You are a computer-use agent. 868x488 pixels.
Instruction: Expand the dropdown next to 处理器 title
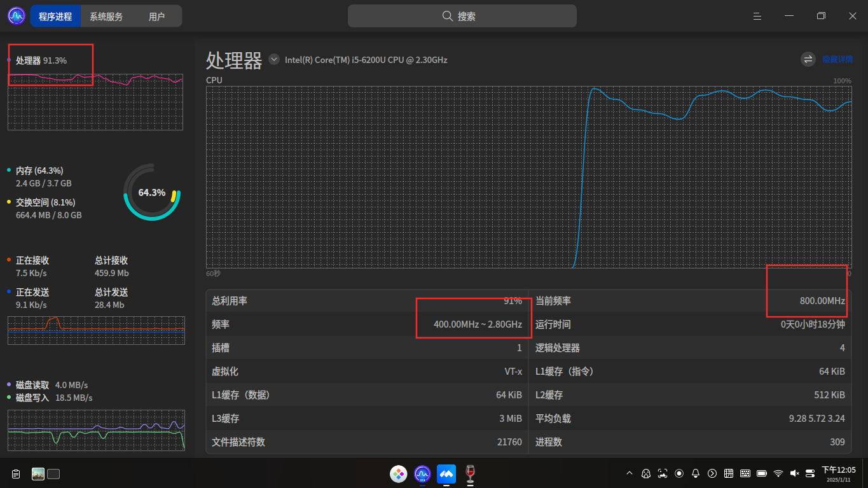click(x=274, y=59)
